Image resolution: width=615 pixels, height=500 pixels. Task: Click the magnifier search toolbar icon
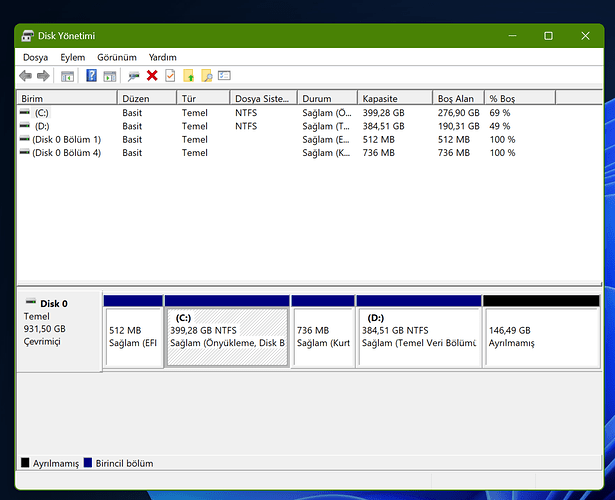point(206,76)
